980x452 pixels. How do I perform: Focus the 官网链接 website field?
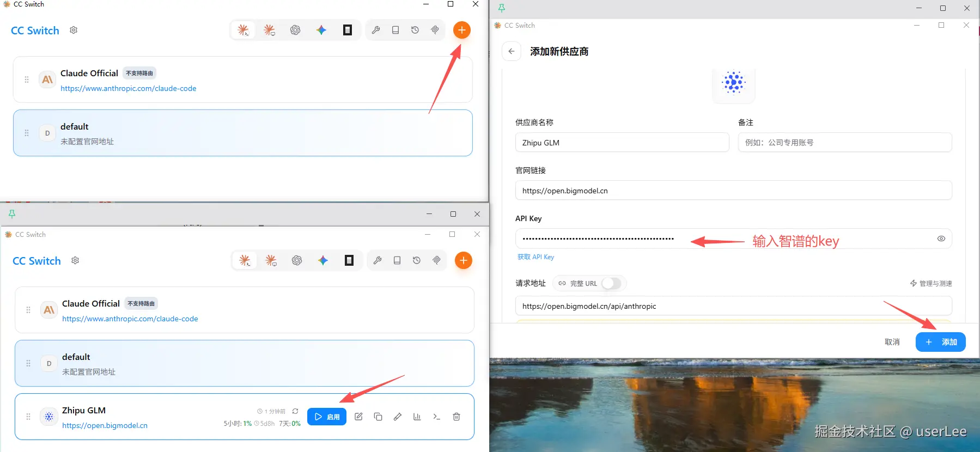734,191
